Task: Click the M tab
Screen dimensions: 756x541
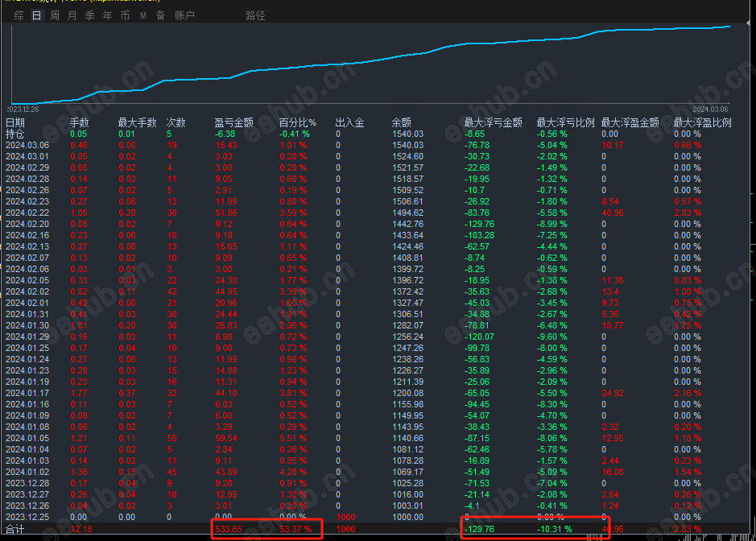Action: pos(143,15)
